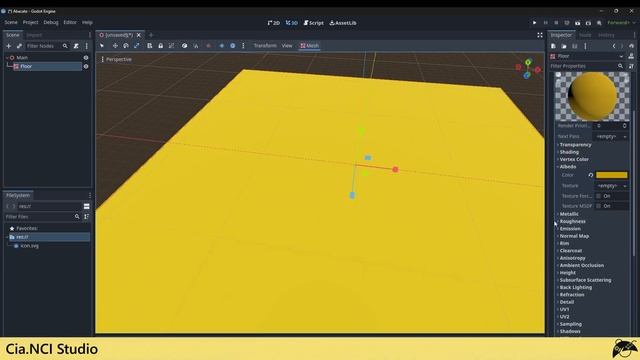This screenshot has width=640, height=360.
Task: Expand the Shading section
Action: pos(569,152)
